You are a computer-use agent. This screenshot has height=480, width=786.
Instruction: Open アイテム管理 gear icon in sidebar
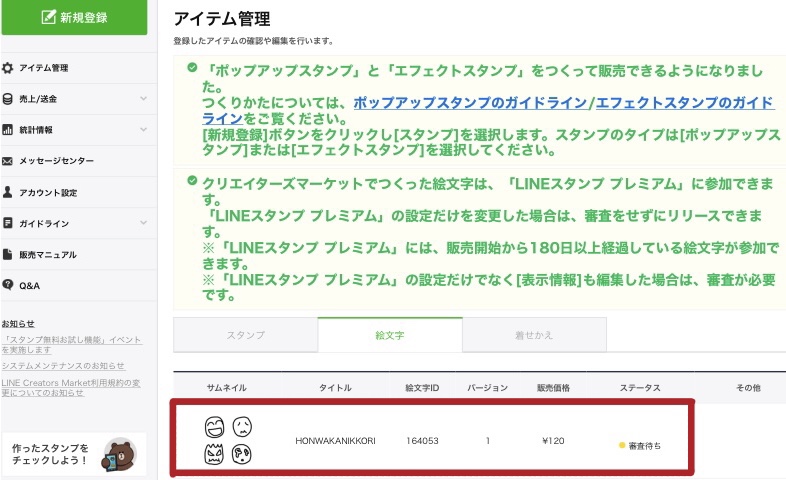click(8, 68)
